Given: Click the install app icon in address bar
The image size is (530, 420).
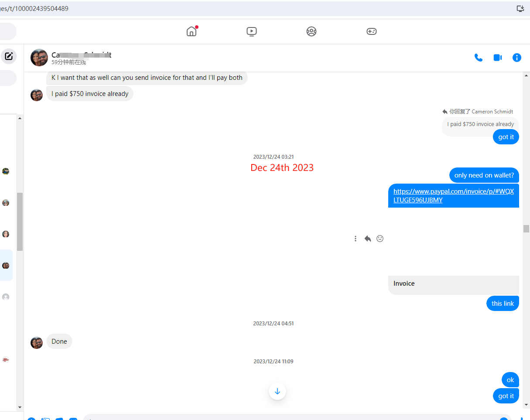Looking at the screenshot, I should (520, 9).
